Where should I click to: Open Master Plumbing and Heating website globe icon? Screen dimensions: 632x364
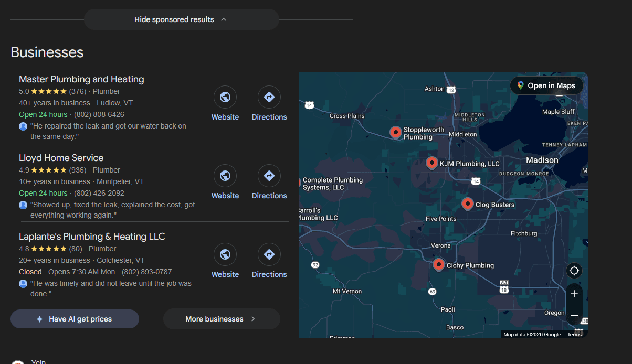click(x=225, y=97)
